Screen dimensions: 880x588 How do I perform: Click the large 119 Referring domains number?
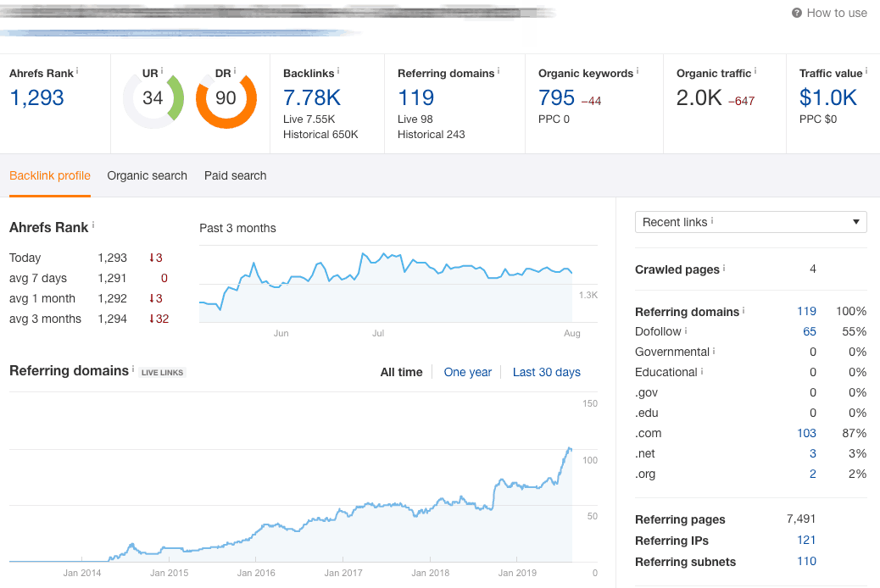[x=416, y=97]
